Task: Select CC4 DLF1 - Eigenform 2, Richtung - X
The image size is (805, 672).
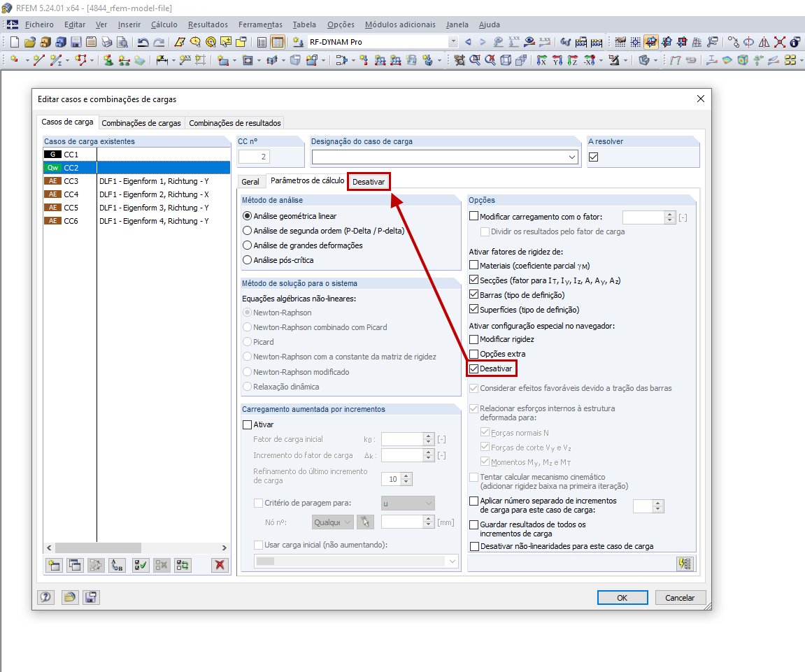Action: tap(136, 194)
